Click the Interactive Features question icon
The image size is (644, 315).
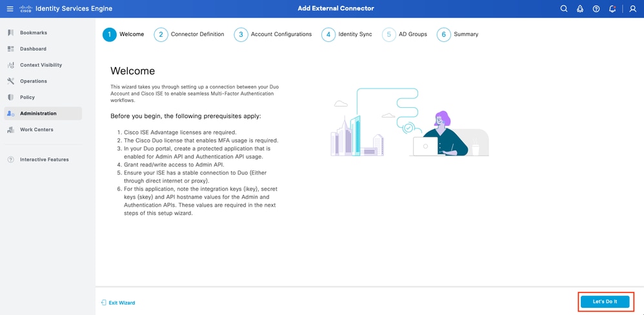pos(11,159)
